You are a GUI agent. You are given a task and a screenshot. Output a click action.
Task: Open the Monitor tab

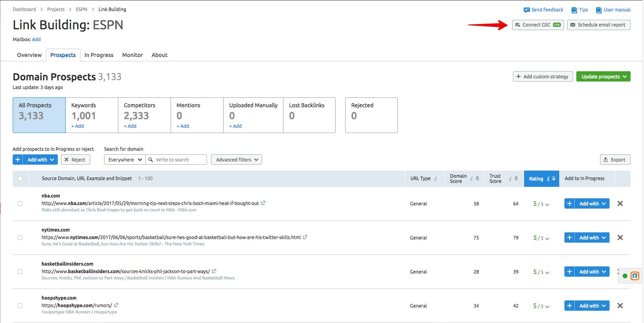(x=133, y=55)
